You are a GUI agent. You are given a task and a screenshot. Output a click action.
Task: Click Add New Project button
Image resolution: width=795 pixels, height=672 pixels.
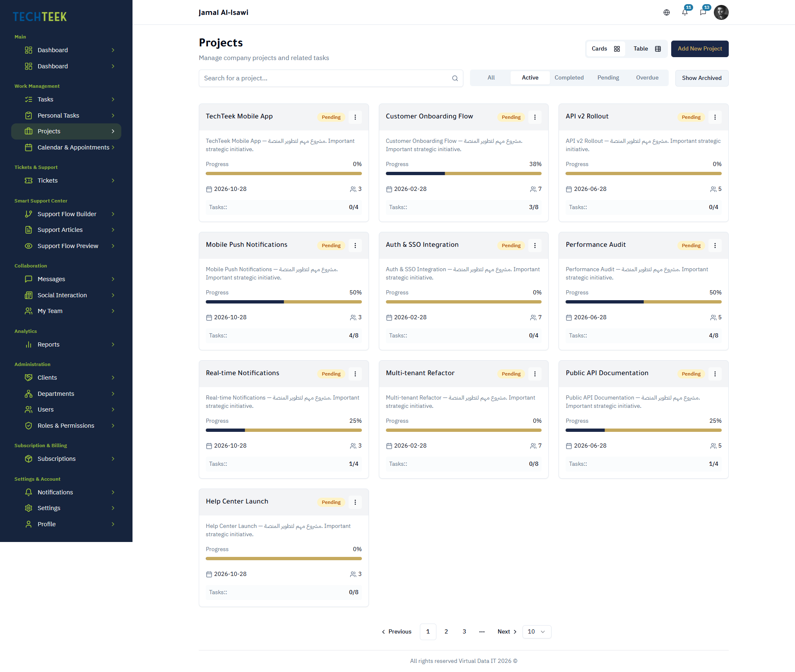(x=700, y=49)
